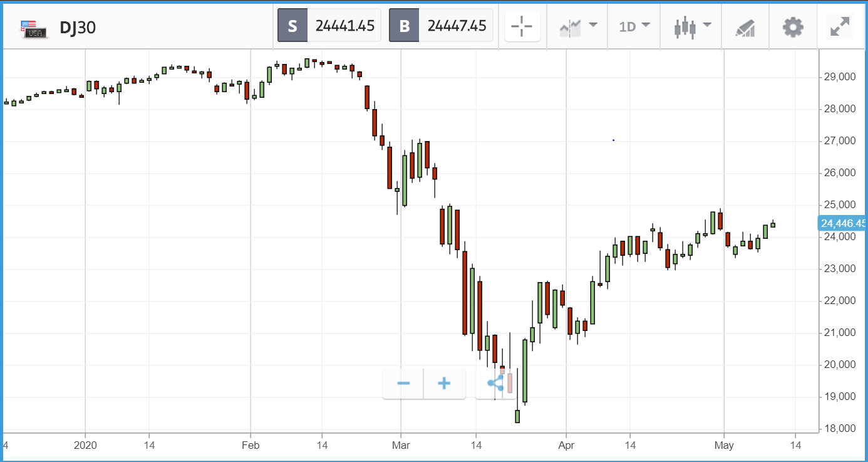Activate the crosshair cursor tool
This screenshot has width=868, height=462.
(x=522, y=26)
